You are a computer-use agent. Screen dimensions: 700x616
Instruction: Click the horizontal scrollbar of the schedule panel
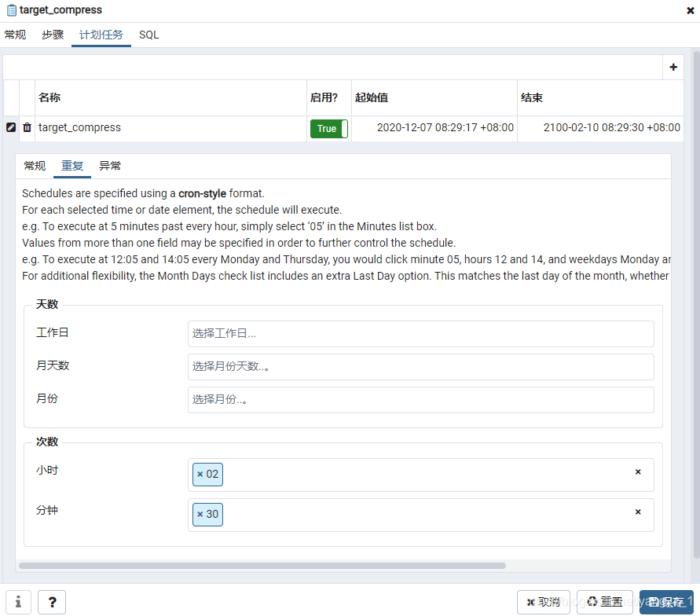click(262, 566)
